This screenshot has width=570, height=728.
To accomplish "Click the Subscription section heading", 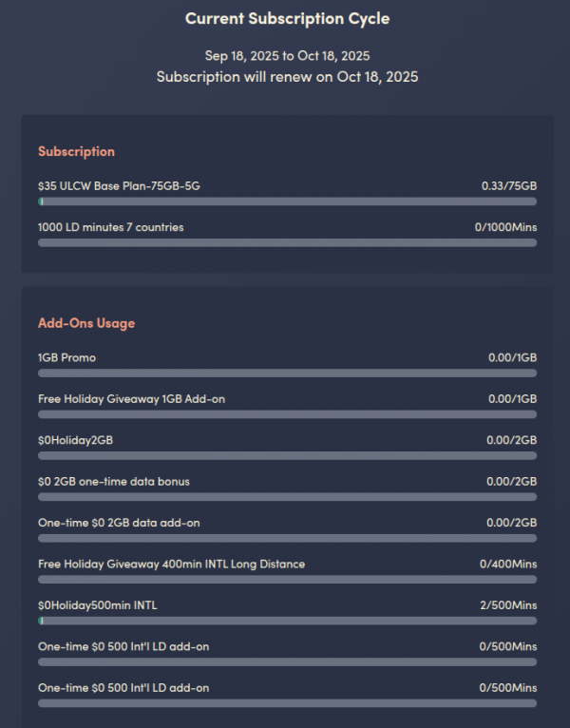I will tap(76, 151).
